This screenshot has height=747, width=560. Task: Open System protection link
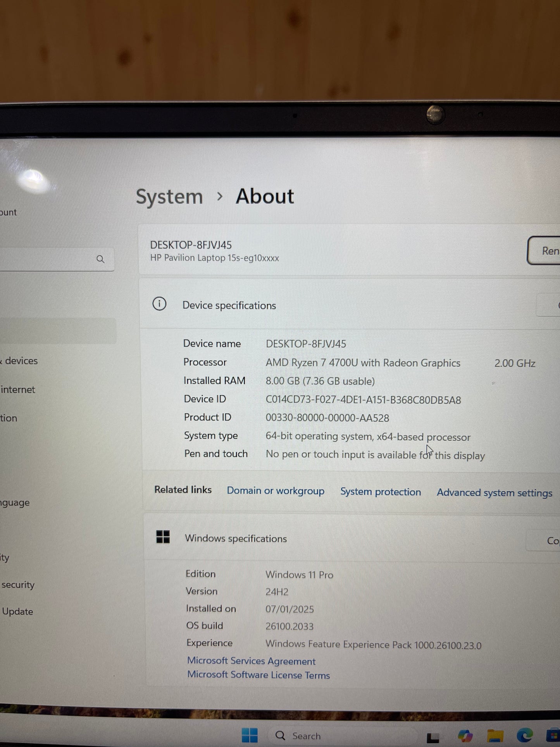pyautogui.click(x=381, y=492)
